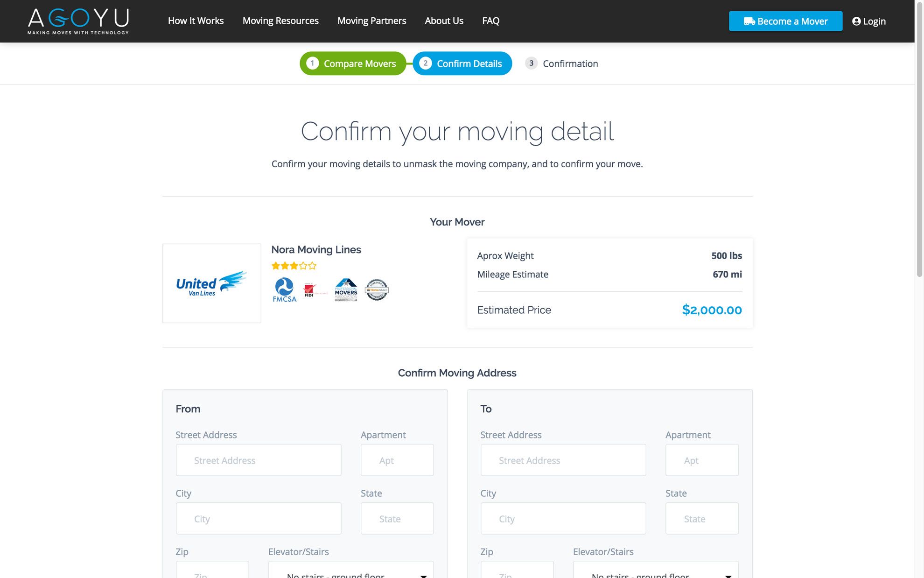924x578 pixels.
Task: Click the United Van Lines logo thumbnail
Action: click(x=211, y=283)
